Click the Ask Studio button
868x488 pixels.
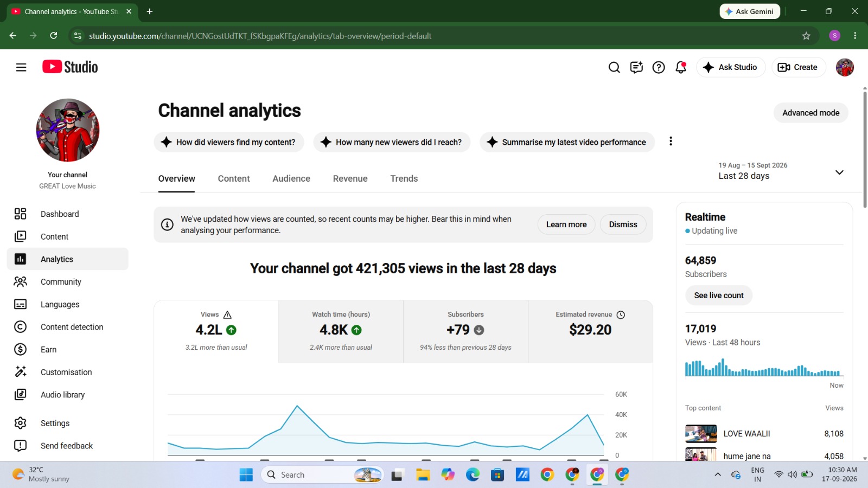point(730,67)
